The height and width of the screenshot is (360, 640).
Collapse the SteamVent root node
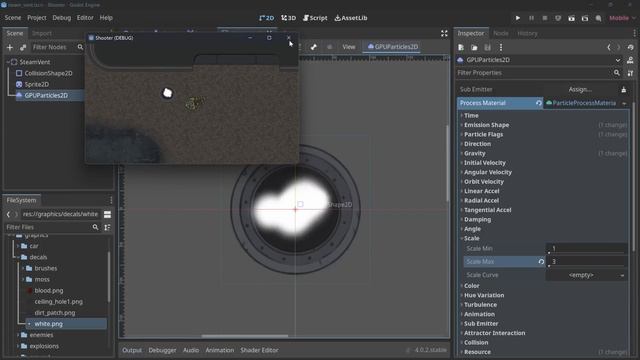pyautogui.click(x=8, y=62)
